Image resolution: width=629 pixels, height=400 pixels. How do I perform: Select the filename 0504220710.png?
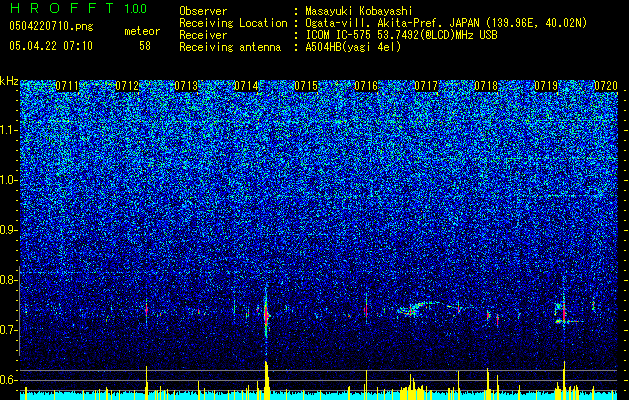pos(51,26)
